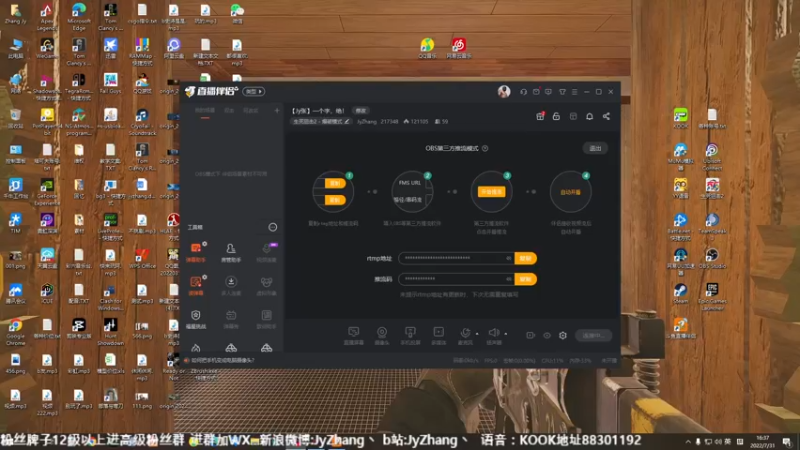Viewport: 800px width, 450px height.
Task: Click taskbar volume icon
Action: 718,442
